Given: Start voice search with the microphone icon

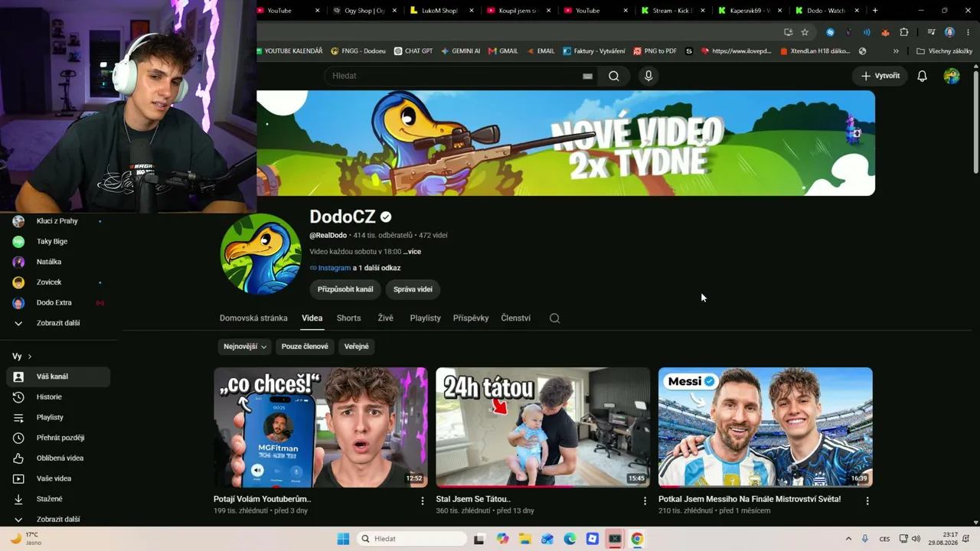Looking at the screenshot, I should coord(648,76).
